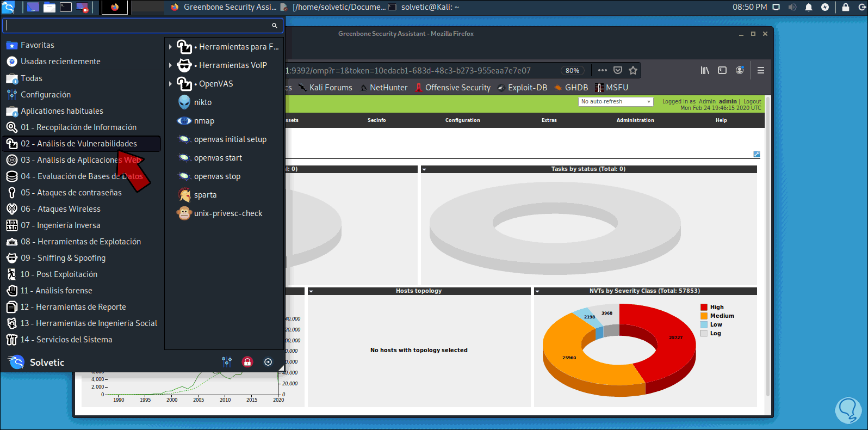This screenshot has height=430, width=868.
Task: Click the applications menu search field
Action: [x=143, y=26]
